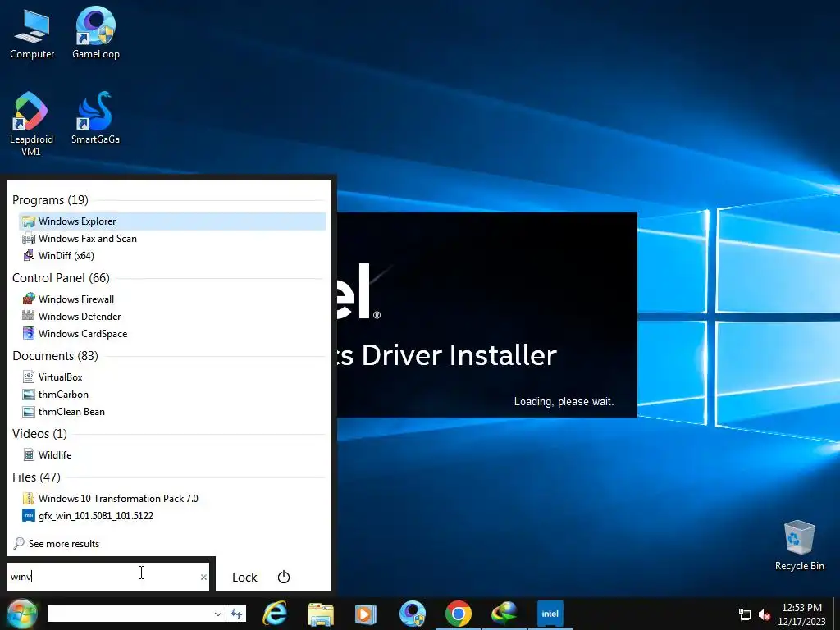The height and width of the screenshot is (630, 840).
Task: Click the Windows Firewall result icon
Action: 29,299
